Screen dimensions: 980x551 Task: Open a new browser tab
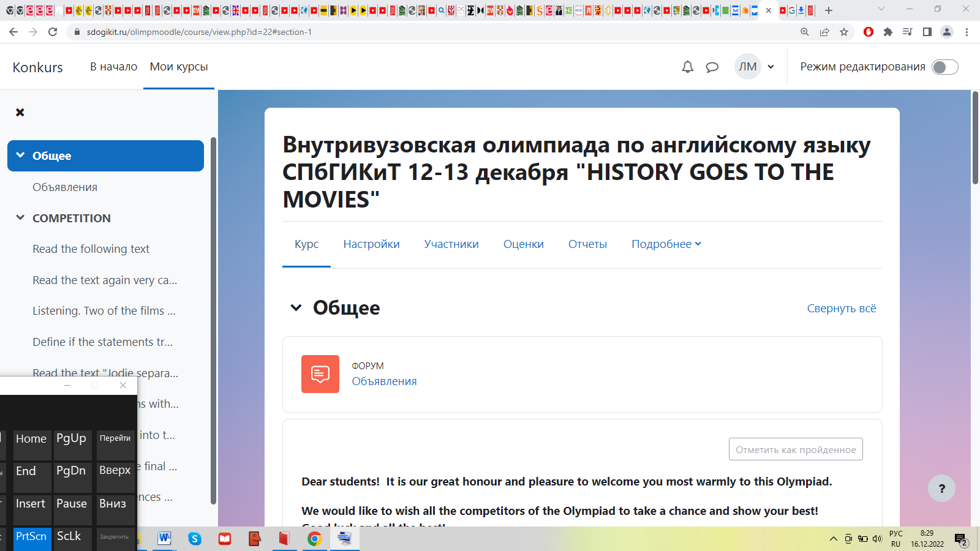tap(829, 10)
